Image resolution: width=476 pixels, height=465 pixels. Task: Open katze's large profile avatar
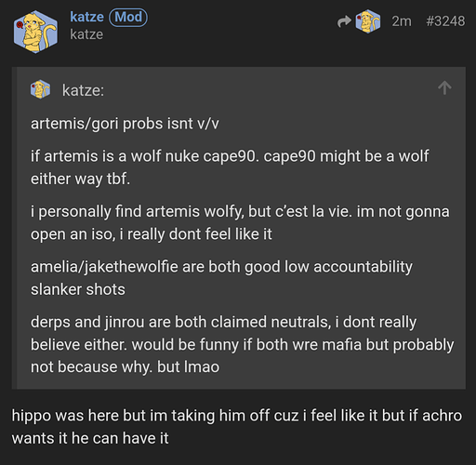(35, 32)
